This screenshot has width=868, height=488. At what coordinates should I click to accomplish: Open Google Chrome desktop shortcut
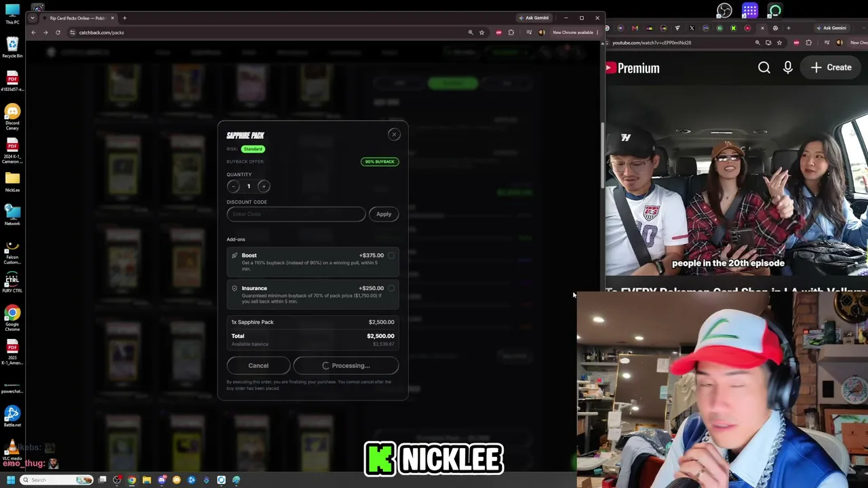click(12, 318)
